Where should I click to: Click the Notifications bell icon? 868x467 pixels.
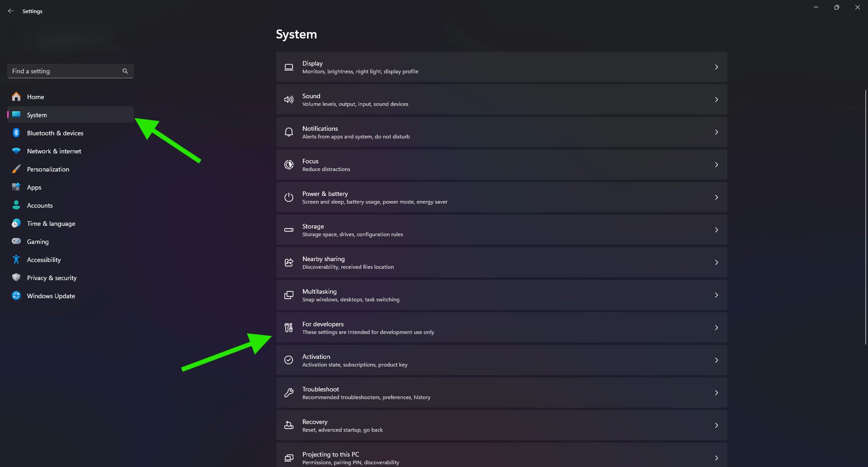point(289,132)
